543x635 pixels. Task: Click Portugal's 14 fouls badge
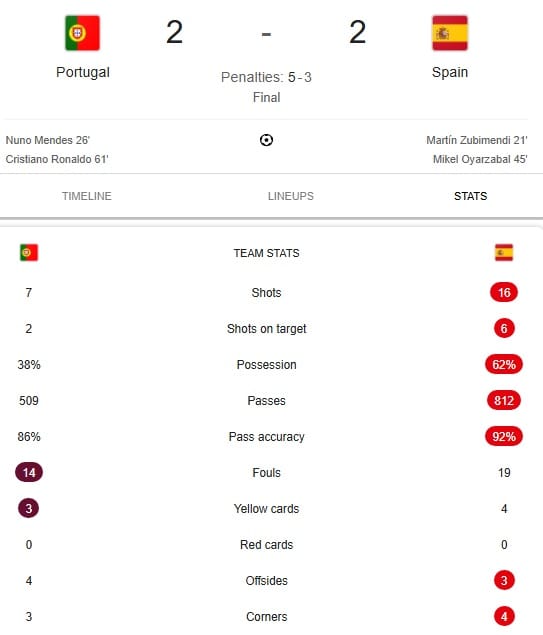(29, 472)
